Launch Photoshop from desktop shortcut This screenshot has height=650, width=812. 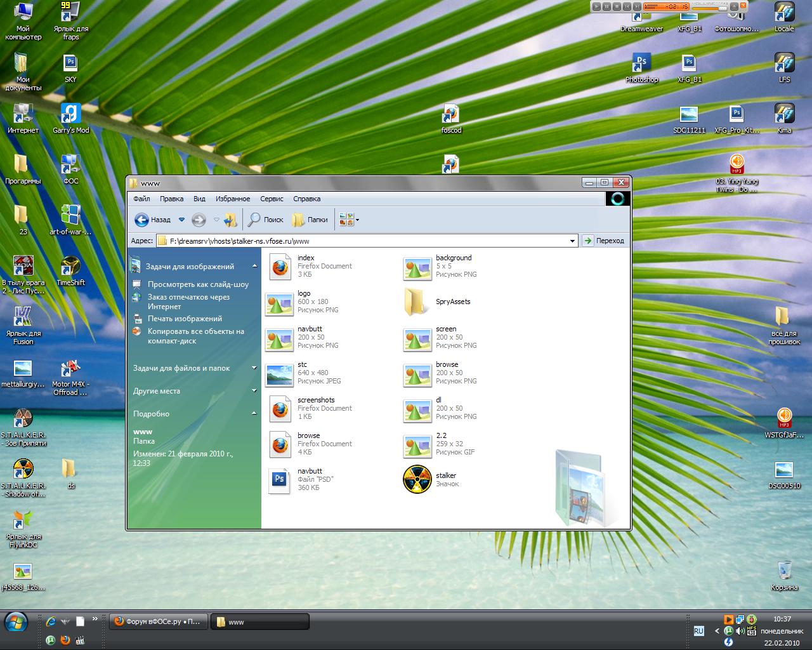641,65
